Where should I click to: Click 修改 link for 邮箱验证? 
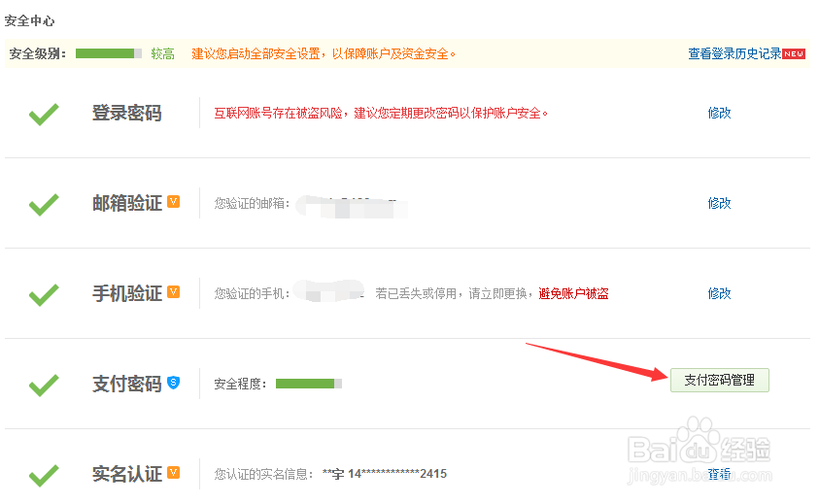[x=719, y=203]
